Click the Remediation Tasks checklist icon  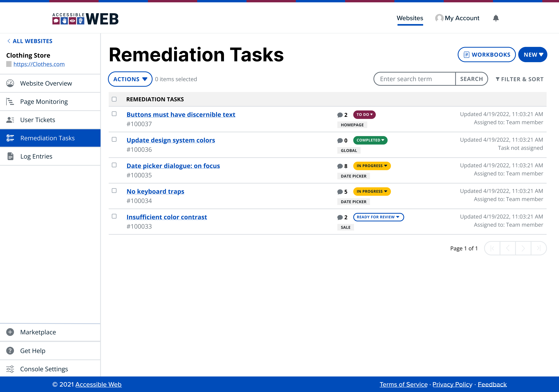coord(10,138)
